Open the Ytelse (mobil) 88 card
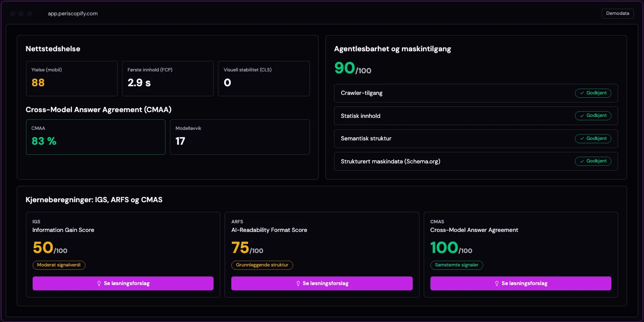Screen dimensions: 644x322 [72, 79]
